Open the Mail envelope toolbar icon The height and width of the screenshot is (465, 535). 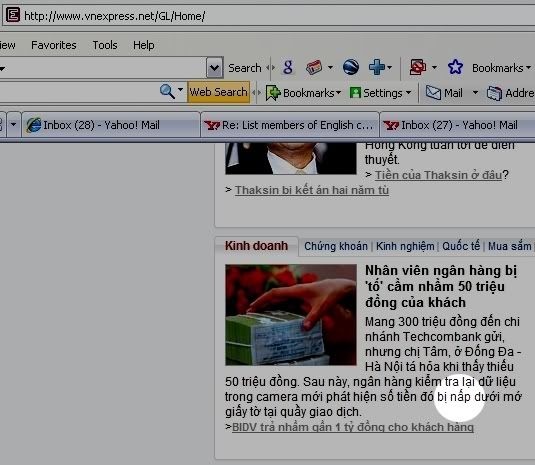click(x=433, y=93)
